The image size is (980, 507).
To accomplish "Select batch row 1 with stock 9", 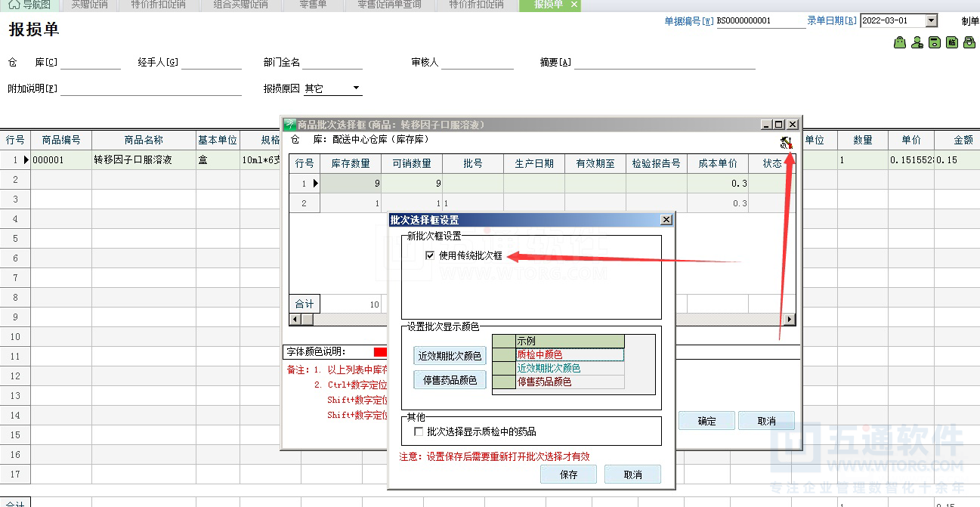I will pyautogui.click(x=542, y=183).
